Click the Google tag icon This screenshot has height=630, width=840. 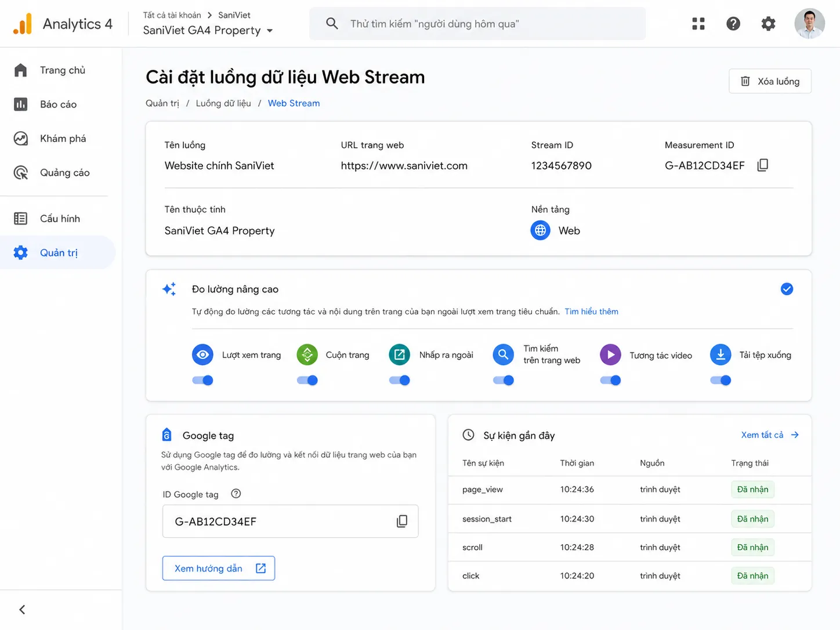[x=167, y=435]
